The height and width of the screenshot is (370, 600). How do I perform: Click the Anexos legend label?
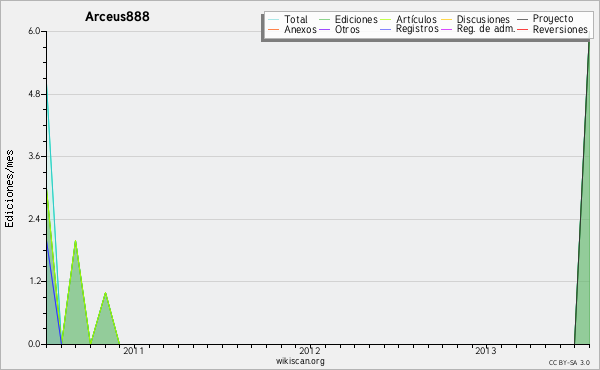click(x=300, y=29)
